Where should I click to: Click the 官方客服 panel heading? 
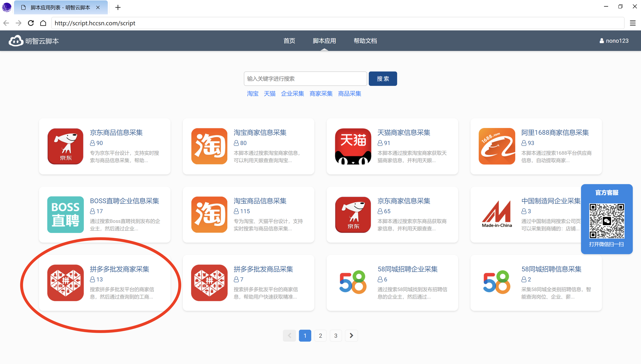[607, 192]
